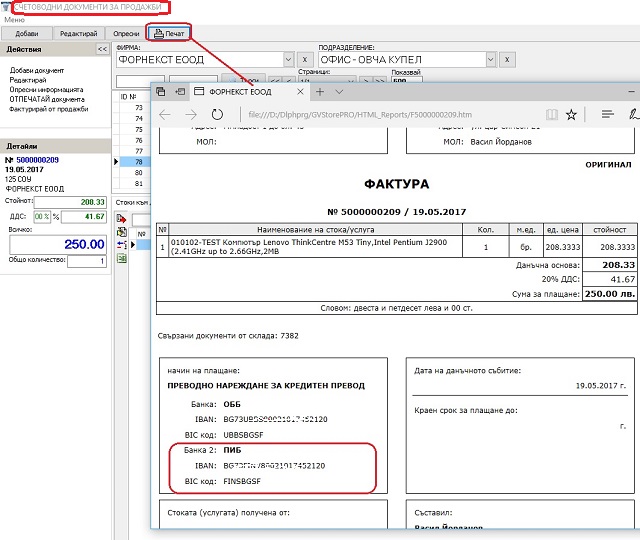
Task: Click the copy documents icon below export
Action: click(121, 232)
